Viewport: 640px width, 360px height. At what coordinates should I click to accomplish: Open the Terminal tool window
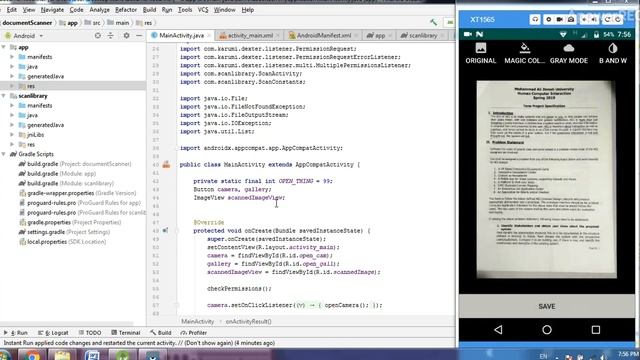[126, 333]
